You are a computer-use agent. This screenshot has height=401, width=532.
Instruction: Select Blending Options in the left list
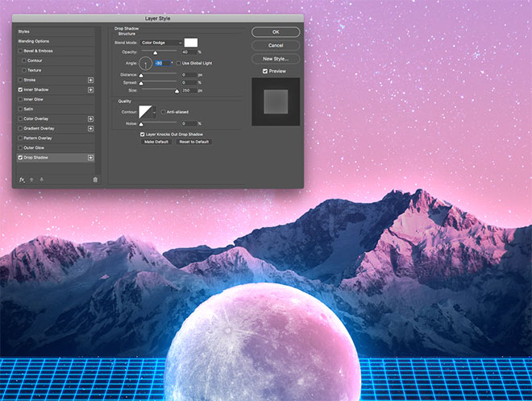[56, 41]
